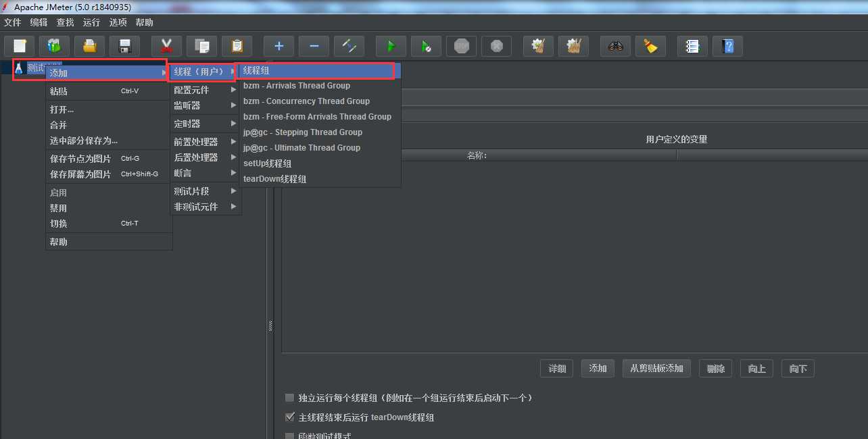Image resolution: width=868 pixels, height=439 pixels.
Task: Choose 粘贴 in the context menu
Action: pyautogui.click(x=109, y=91)
